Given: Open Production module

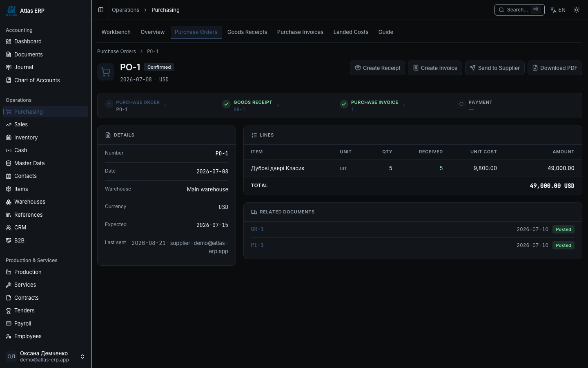Looking at the screenshot, I should (45, 272).
